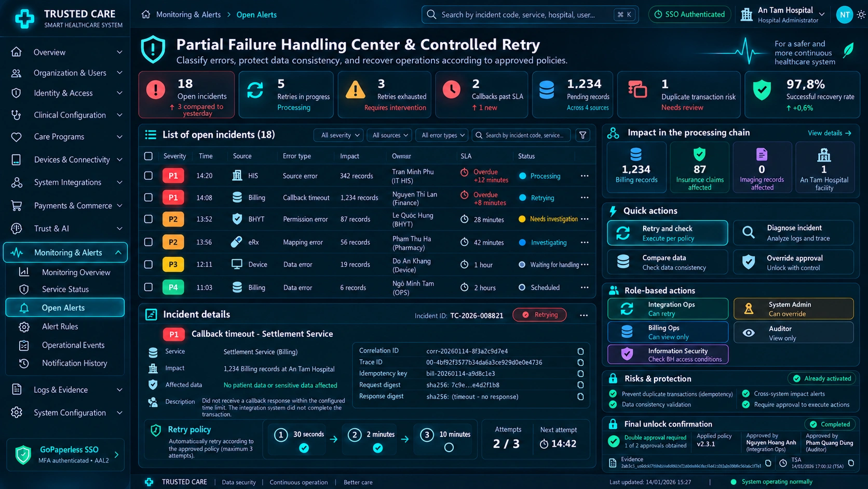The image size is (868, 489).
Task: Click the Imaging records affected document icon
Action: pyautogui.click(x=762, y=154)
